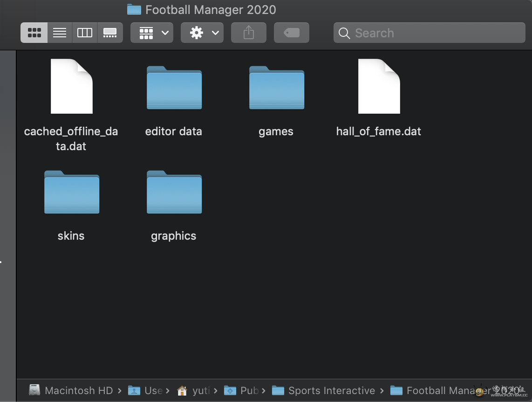
Task: Select the skins folder
Action: (71, 192)
